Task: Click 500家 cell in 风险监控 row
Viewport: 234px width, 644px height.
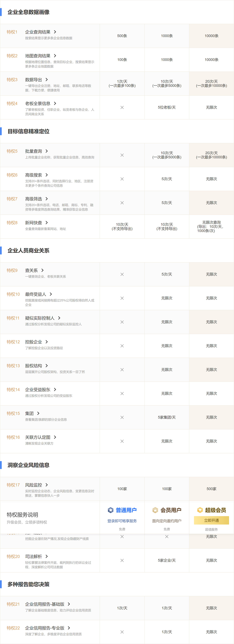Action: [211, 489]
